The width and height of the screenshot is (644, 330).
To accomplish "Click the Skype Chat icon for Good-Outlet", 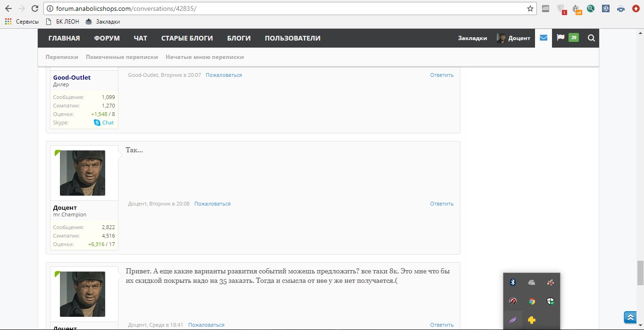I will [x=97, y=123].
